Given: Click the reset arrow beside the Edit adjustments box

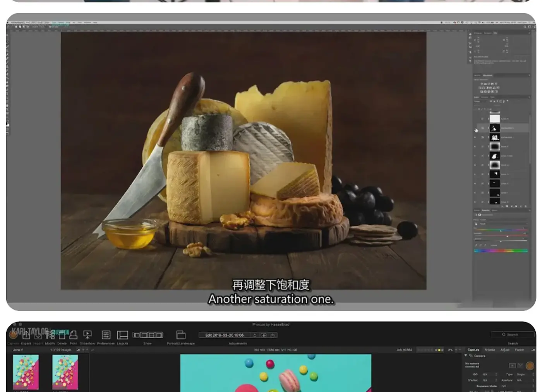Looking at the screenshot, I should [255, 335].
